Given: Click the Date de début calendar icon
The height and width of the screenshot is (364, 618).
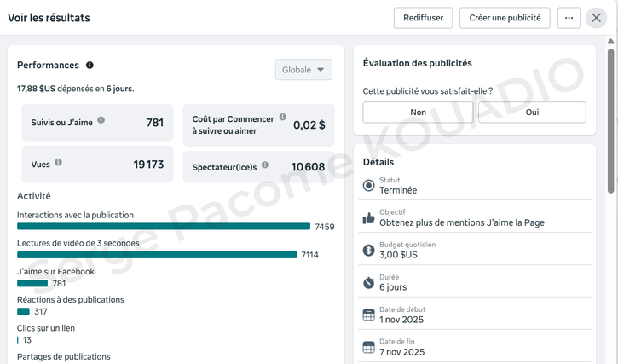Looking at the screenshot, I should pos(368,315).
